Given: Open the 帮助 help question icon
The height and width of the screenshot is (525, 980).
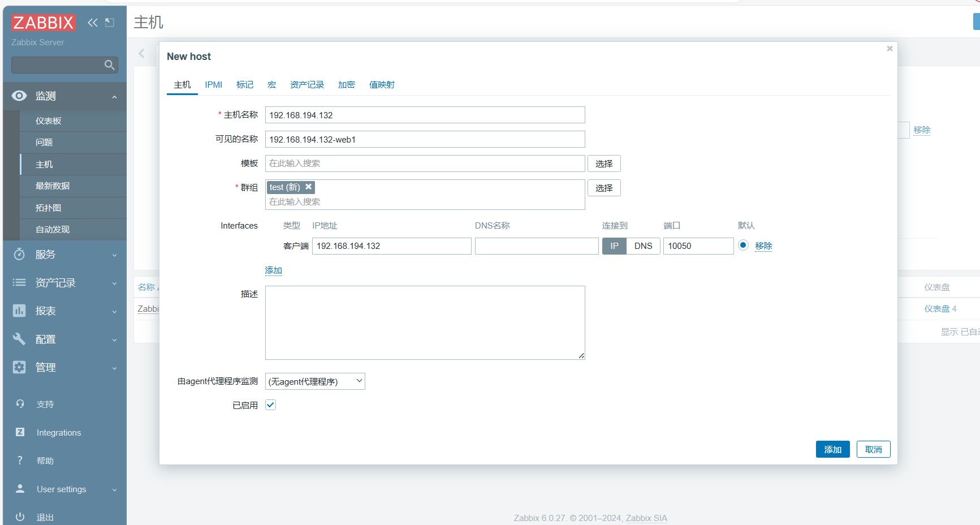Looking at the screenshot, I should 20,461.
